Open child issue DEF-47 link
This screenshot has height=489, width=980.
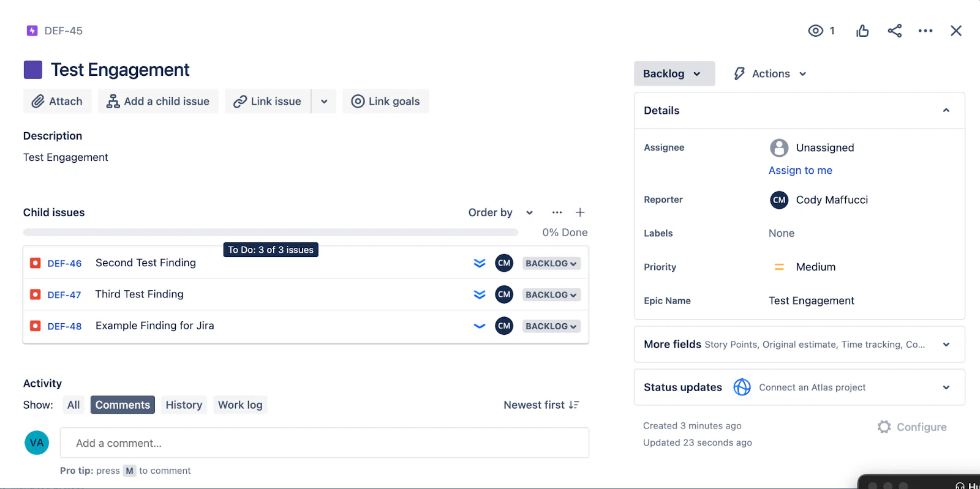coord(64,295)
